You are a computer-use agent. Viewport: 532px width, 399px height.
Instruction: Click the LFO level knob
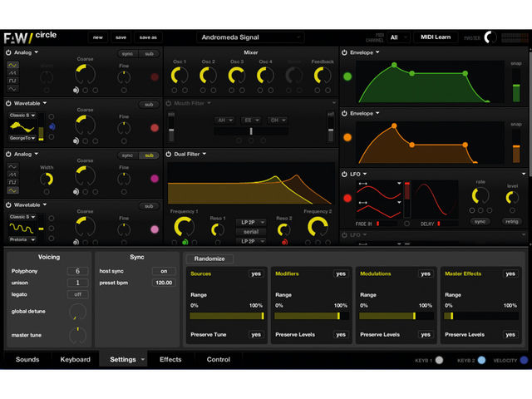click(x=512, y=198)
